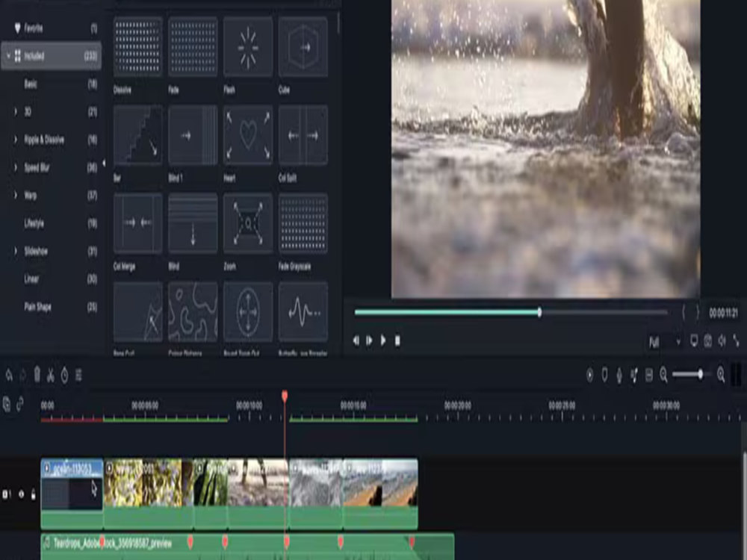Adjust preview volume speaker icon
This screenshot has width=747, height=560.
click(x=722, y=340)
